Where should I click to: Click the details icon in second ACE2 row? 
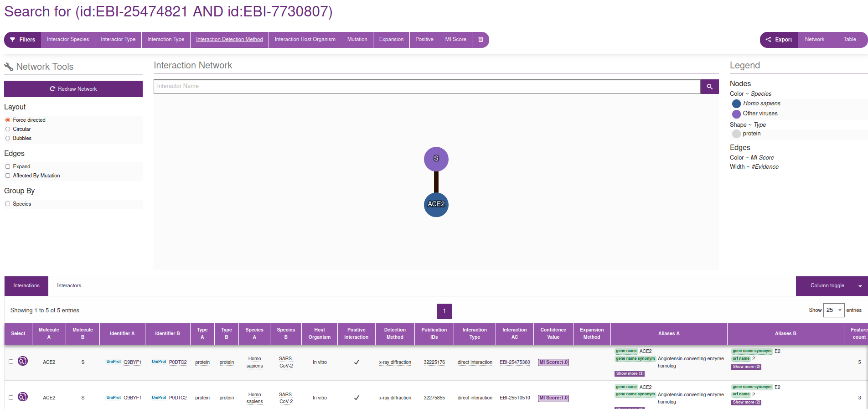coord(23,397)
